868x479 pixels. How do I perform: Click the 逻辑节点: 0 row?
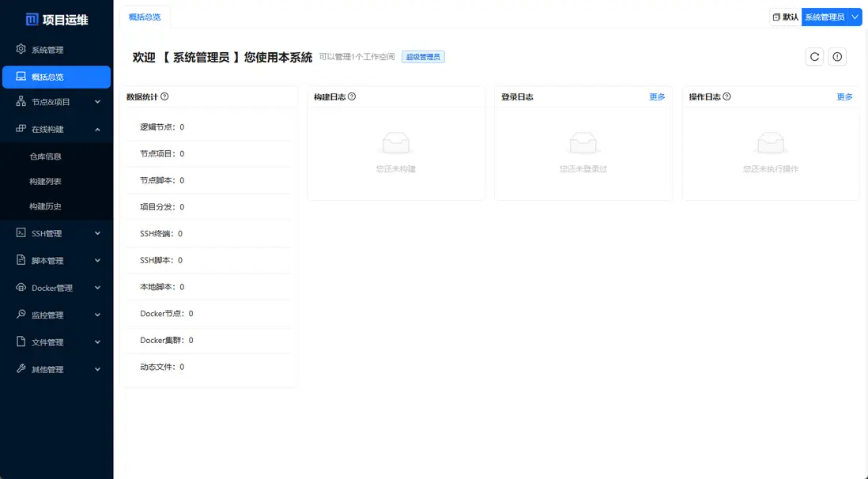(x=209, y=126)
